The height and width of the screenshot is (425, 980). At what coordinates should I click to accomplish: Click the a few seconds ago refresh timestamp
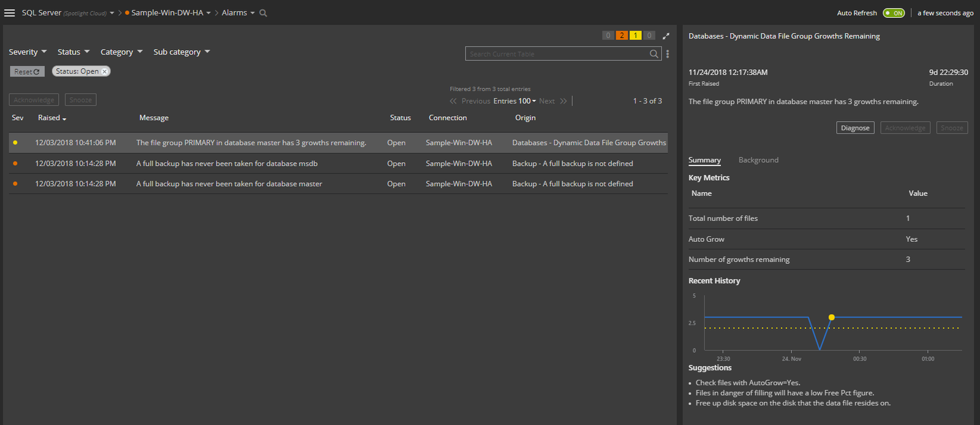(945, 13)
